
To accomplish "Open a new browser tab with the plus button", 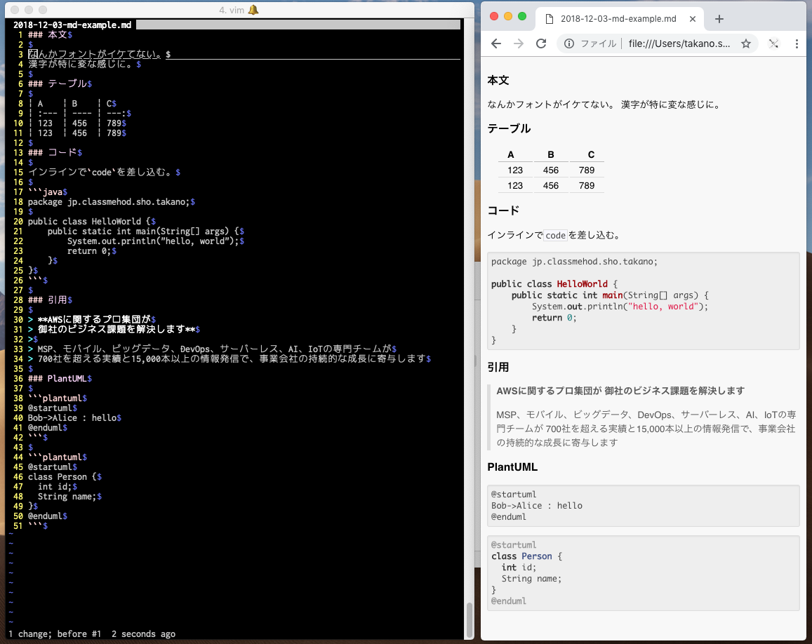I will (719, 19).
